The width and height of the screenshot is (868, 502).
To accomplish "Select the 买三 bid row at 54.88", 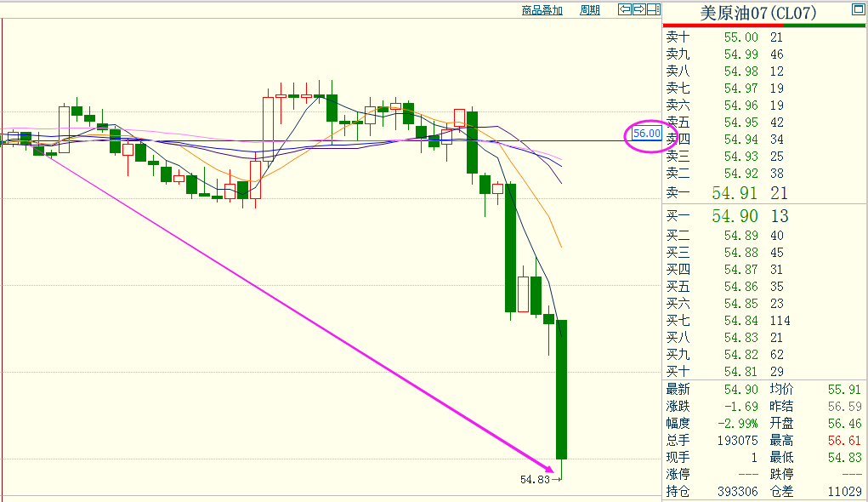I will [764, 253].
